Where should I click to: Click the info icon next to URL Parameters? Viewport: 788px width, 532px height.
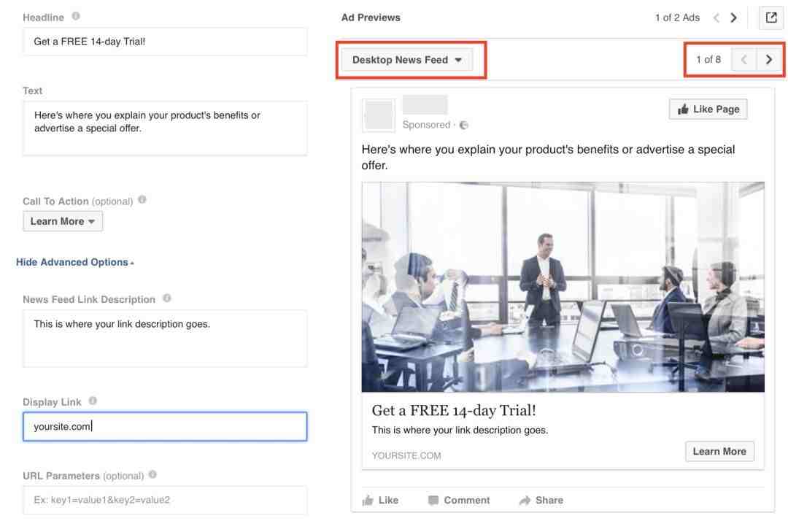[152, 474]
